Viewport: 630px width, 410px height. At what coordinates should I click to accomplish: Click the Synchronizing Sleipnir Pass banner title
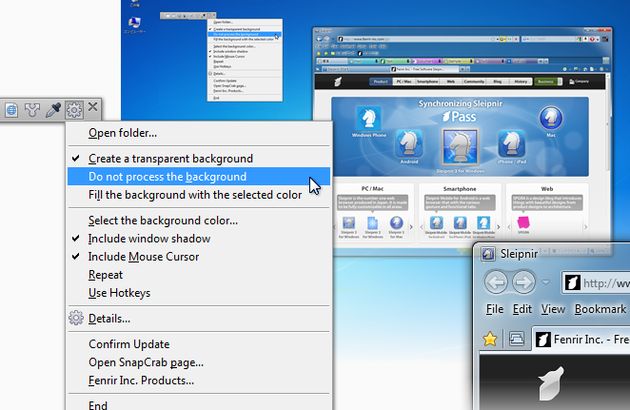(460, 110)
